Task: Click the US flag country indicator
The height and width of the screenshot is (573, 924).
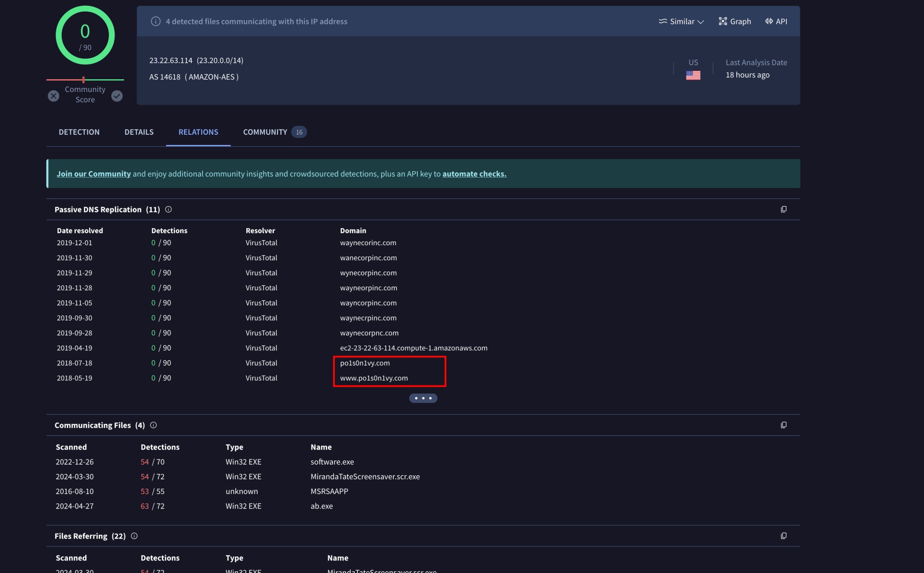Action: [693, 74]
